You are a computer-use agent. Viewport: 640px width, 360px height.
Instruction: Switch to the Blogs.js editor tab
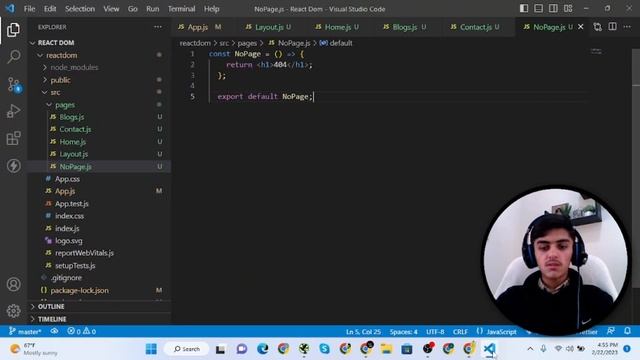pyautogui.click(x=404, y=27)
